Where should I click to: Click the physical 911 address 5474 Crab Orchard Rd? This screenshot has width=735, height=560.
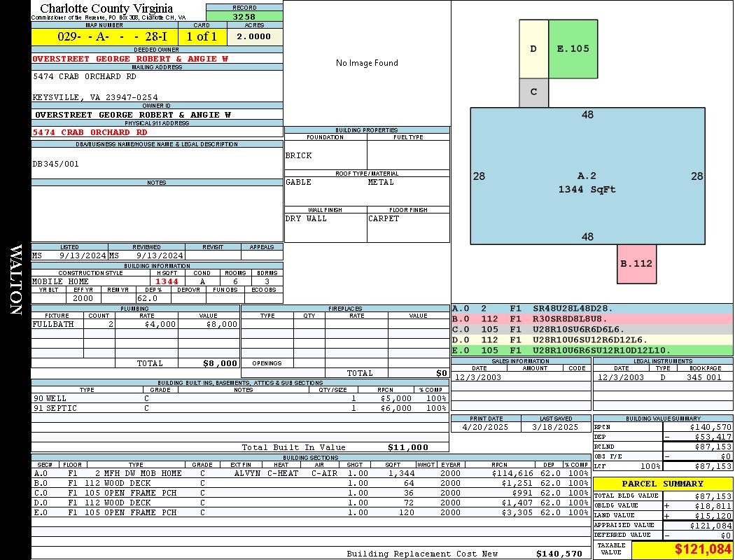[x=90, y=132]
